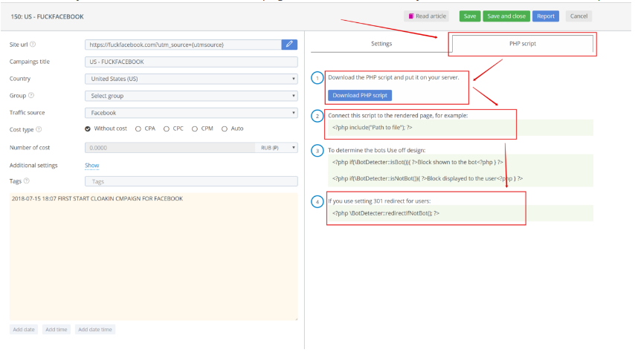Viewport: 635px width, 364px height.
Task: Click the pencil edit icon beside Site url
Action: click(289, 45)
